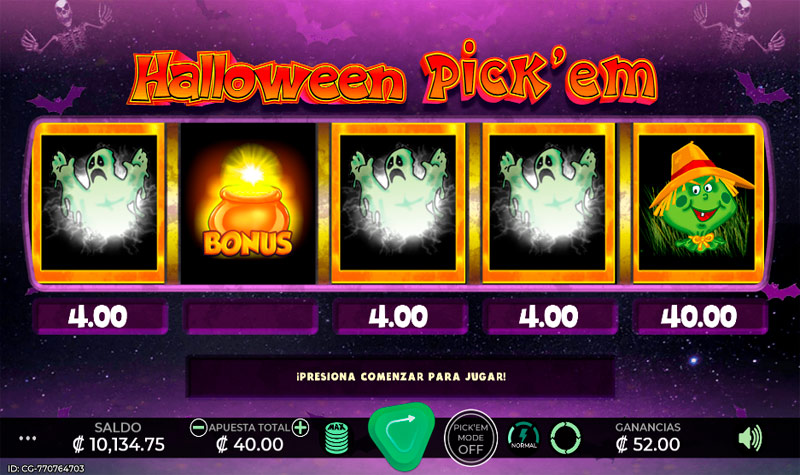This screenshot has width=800, height=475.
Task: Start the game with green spin button
Action: click(x=402, y=436)
